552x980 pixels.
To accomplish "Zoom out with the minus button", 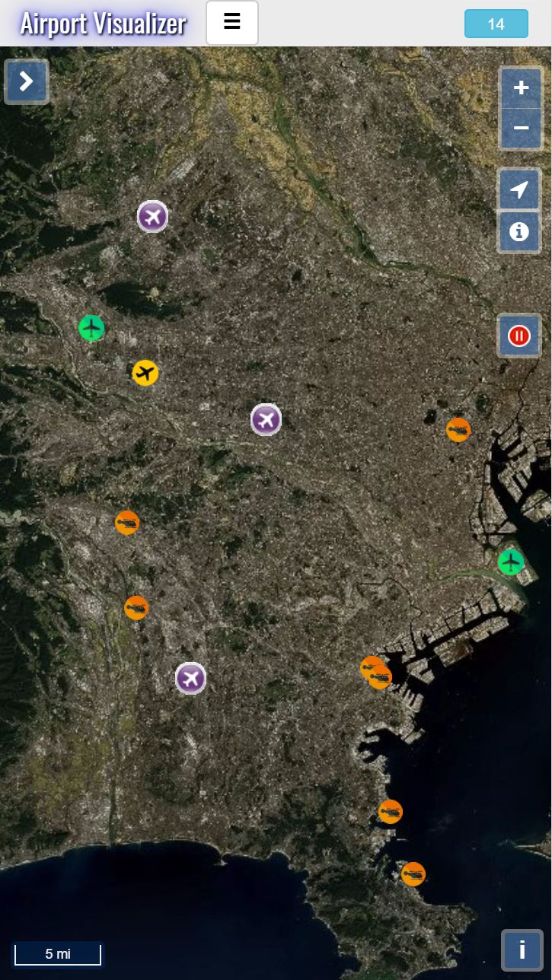I will click(x=521, y=128).
